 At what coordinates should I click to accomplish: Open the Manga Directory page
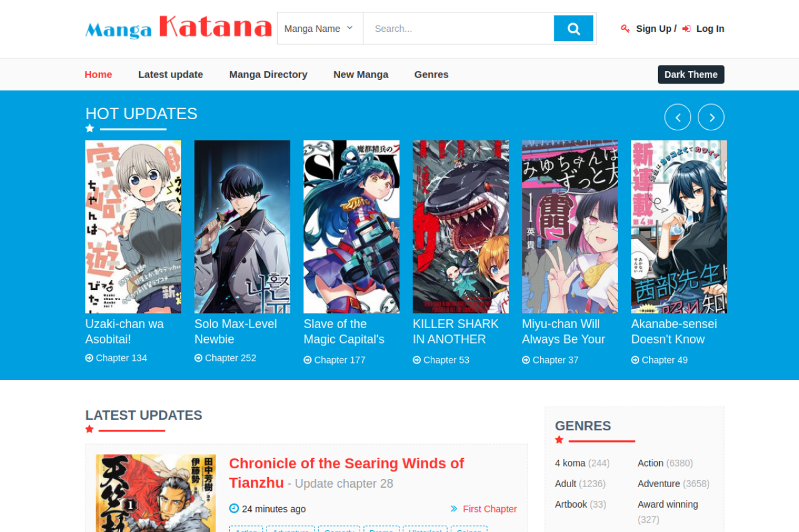click(268, 74)
